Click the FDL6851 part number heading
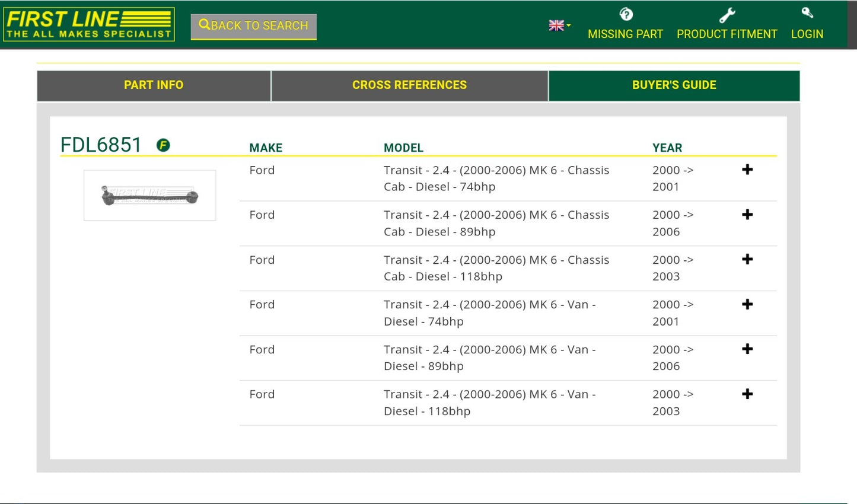This screenshot has width=857, height=504. pyautogui.click(x=101, y=145)
